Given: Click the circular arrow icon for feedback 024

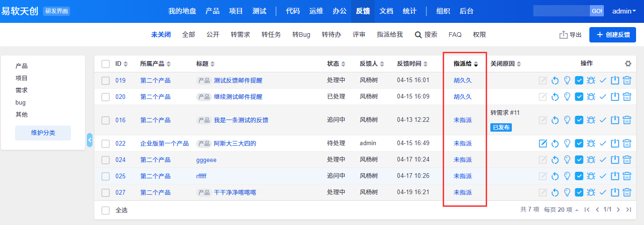Looking at the screenshot, I should (x=555, y=160).
